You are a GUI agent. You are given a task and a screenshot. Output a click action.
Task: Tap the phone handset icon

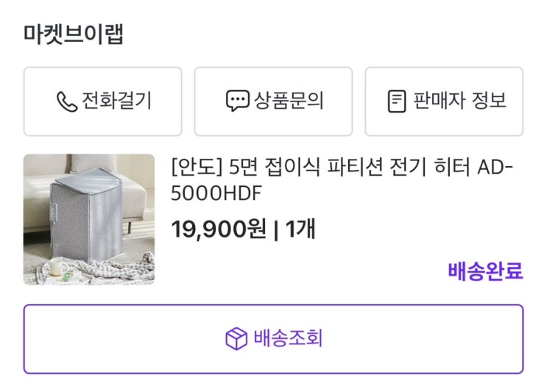click(x=67, y=101)
